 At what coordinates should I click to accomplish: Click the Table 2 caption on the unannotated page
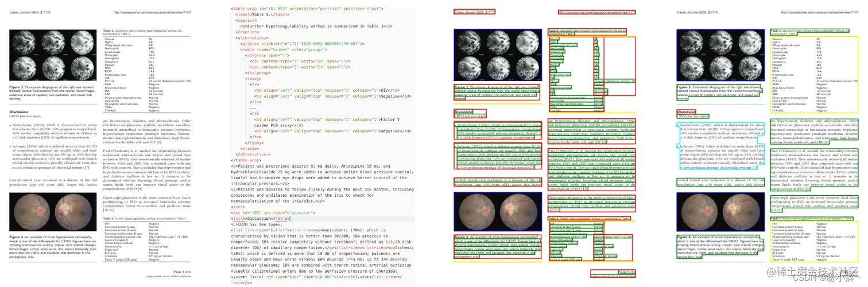coord(142,32)
